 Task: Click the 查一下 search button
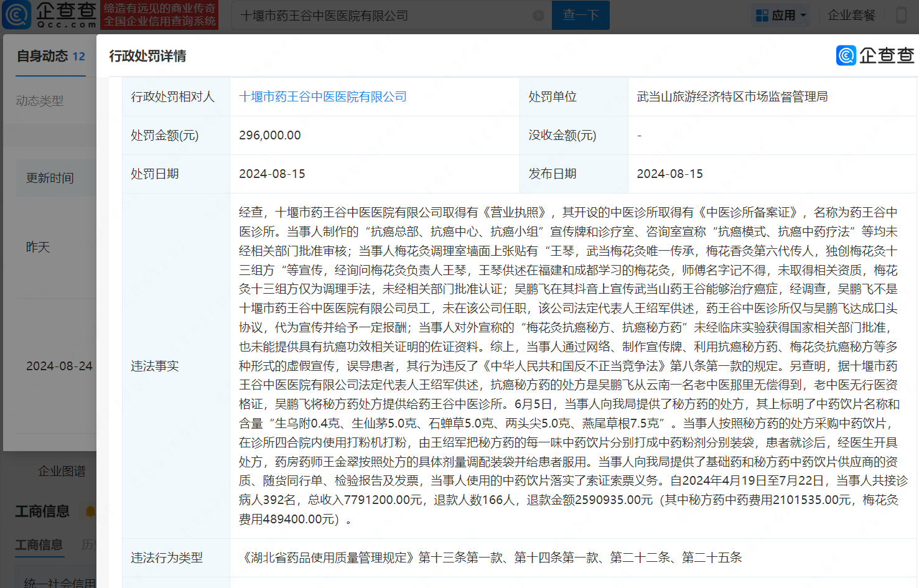point(581,15)
